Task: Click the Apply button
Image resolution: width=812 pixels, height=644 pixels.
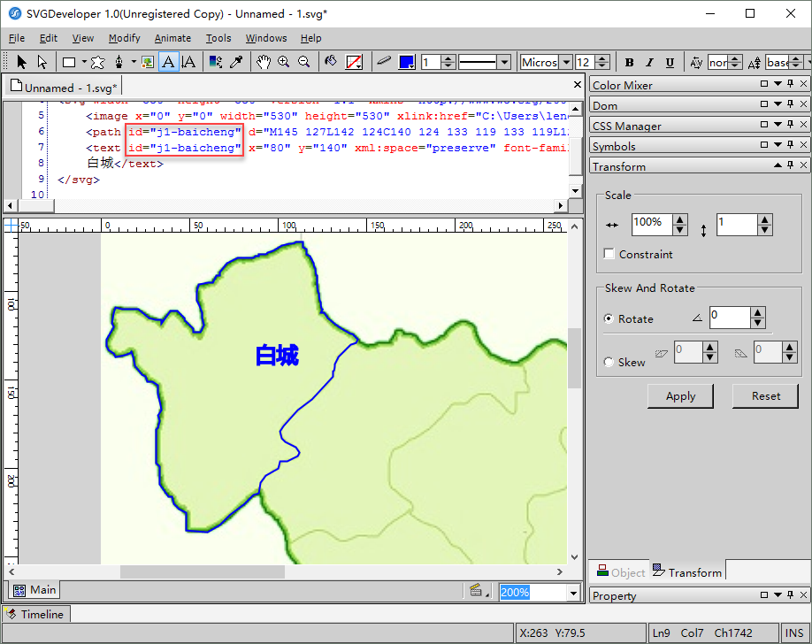Action: coord(680,396)
